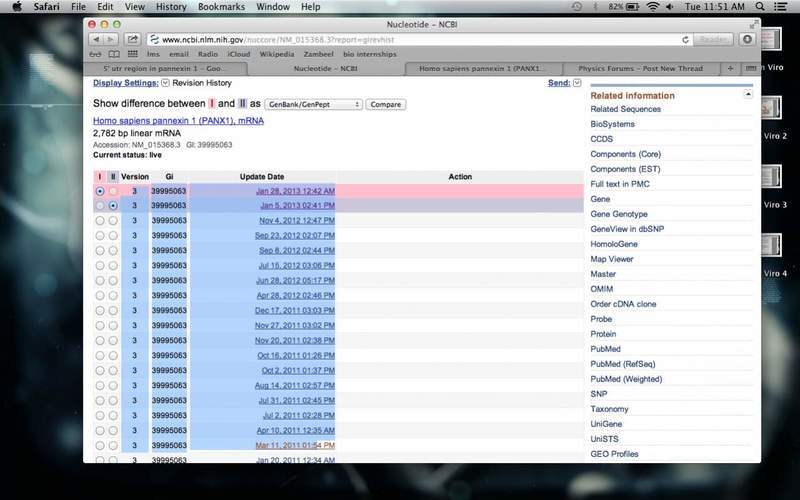The image size is (800, 500).
Task: Open the GenBank/GenPept format dropdown
Action: pos(313,104)
